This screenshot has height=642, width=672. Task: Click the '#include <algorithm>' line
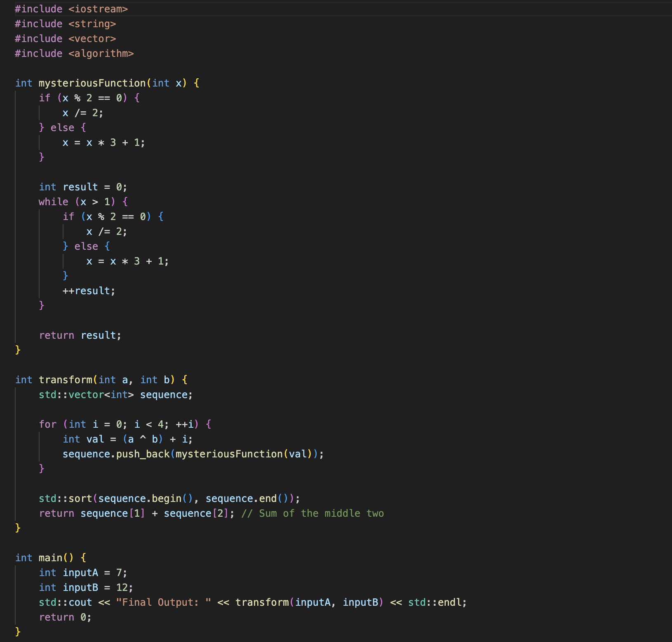[74, 54]
